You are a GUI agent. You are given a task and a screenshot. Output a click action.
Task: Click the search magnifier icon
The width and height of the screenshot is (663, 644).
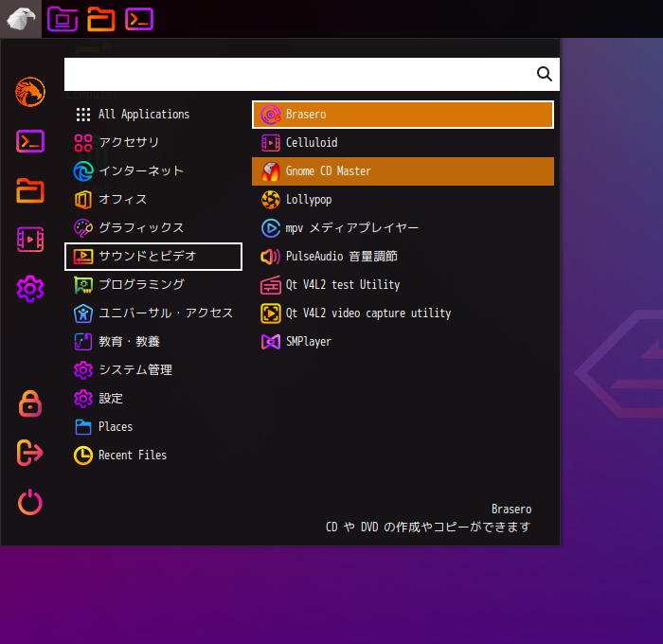pos(545,74)
